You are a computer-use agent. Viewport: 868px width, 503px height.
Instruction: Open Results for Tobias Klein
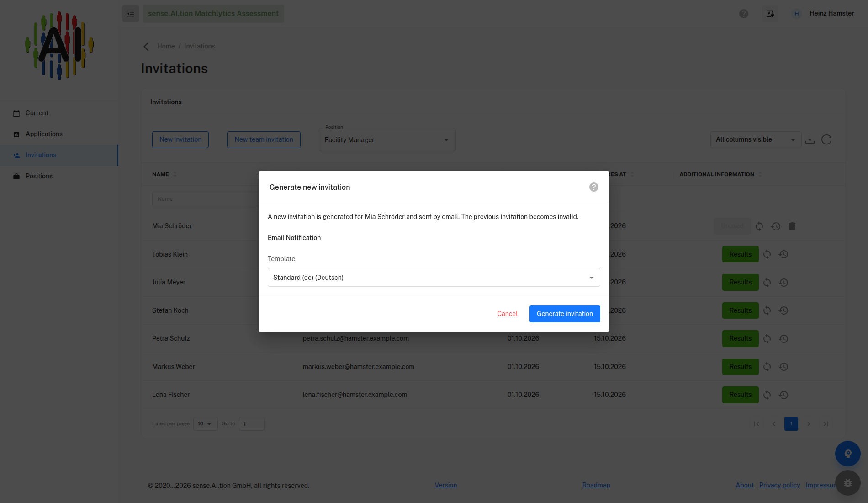coord(740,254)
